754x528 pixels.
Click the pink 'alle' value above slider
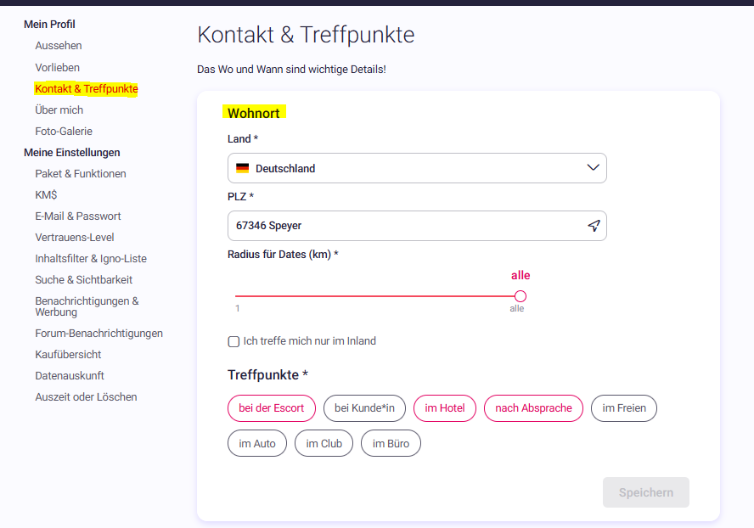520,276
